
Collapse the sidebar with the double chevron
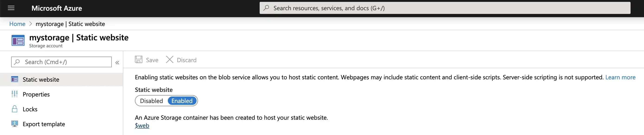(117, 62)
